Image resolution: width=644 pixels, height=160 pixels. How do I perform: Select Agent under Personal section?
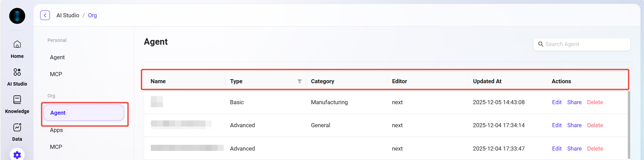[x=57, y=57]
